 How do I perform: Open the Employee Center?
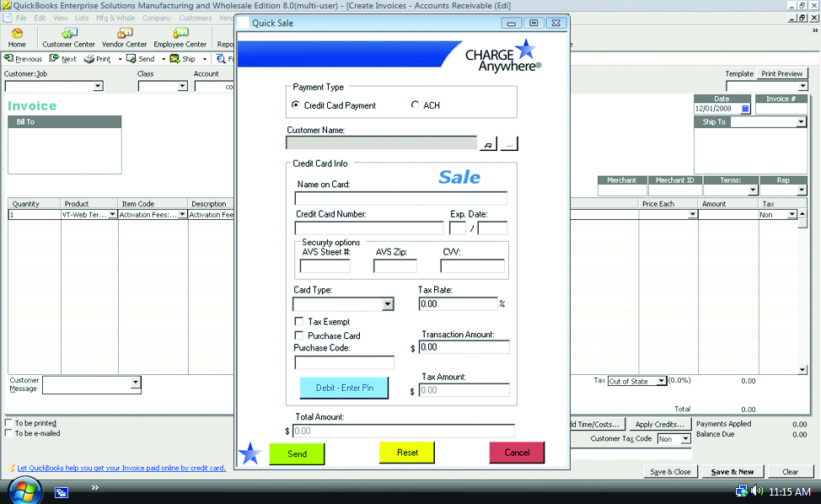180,37
